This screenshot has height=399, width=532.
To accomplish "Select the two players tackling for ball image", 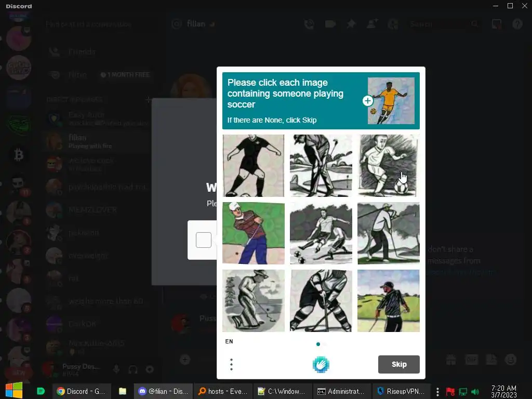I will pos(321,233).
